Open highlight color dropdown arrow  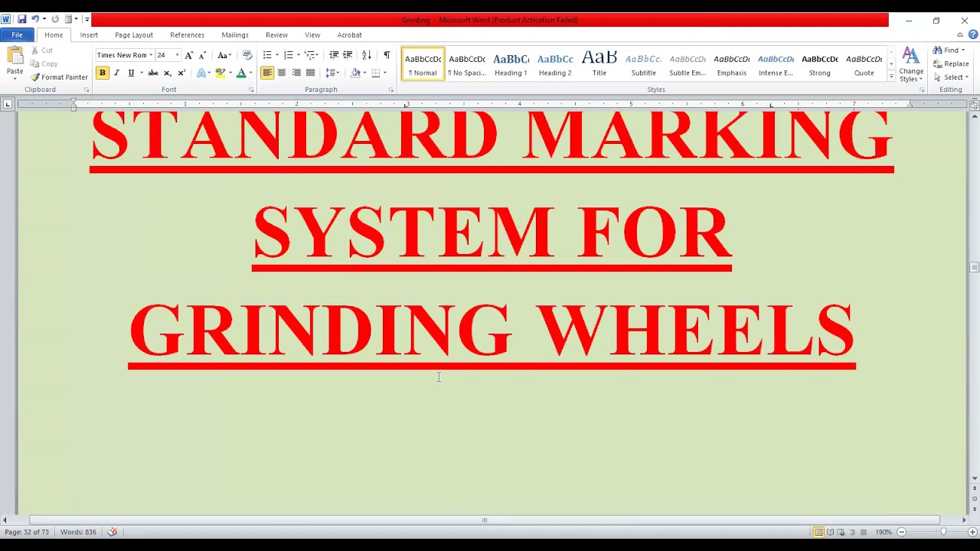click(x=230, y=73)
